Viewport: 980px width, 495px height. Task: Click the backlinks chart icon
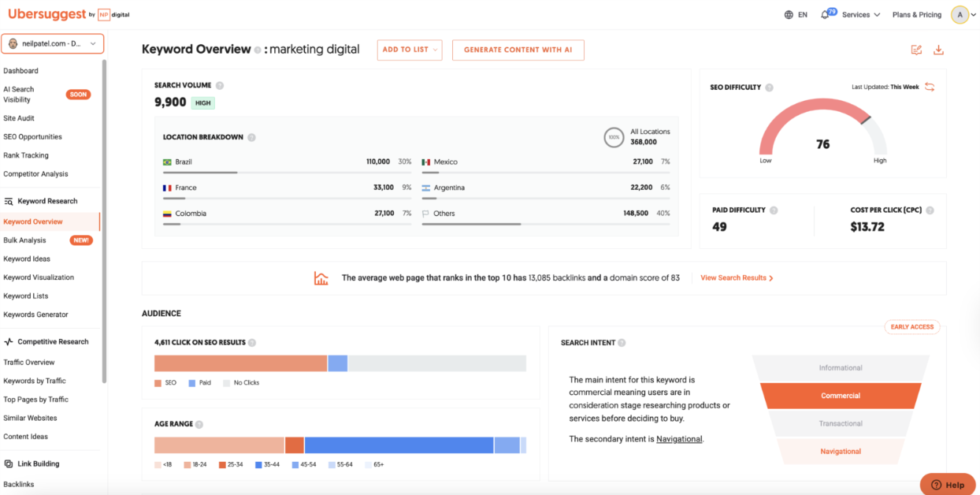coord(321,278)
